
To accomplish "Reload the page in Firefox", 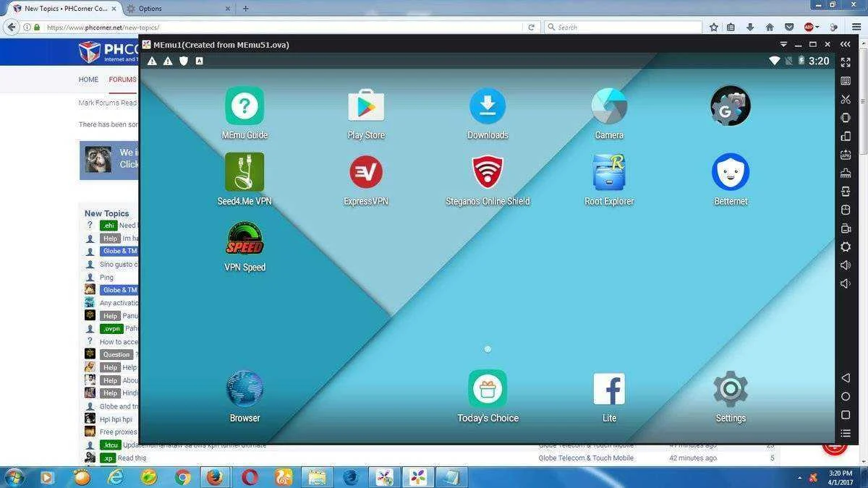I will coord(531,27).
